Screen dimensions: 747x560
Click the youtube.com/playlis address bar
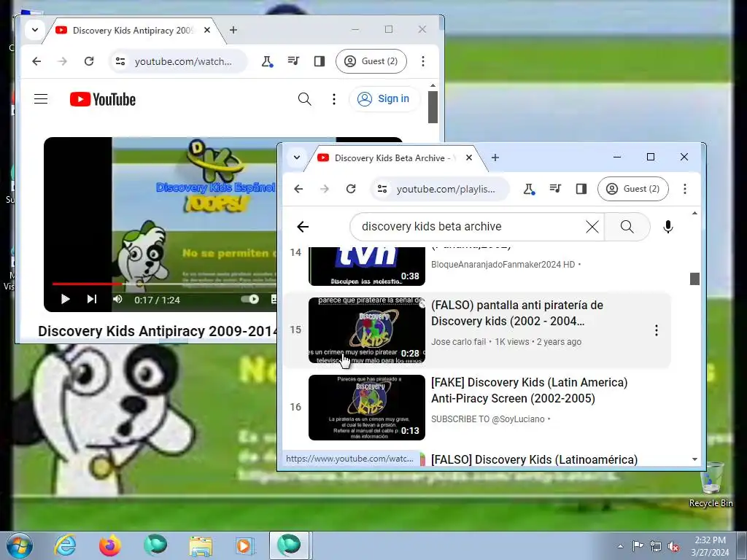(445, 189)
